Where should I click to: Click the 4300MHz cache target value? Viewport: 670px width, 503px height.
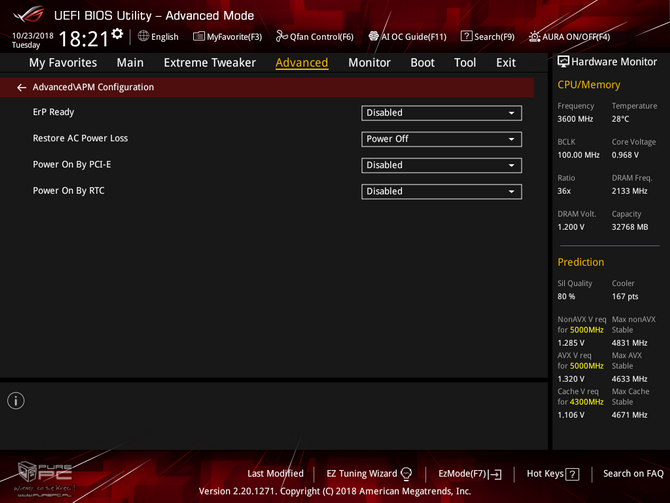[x=587, y=402]
